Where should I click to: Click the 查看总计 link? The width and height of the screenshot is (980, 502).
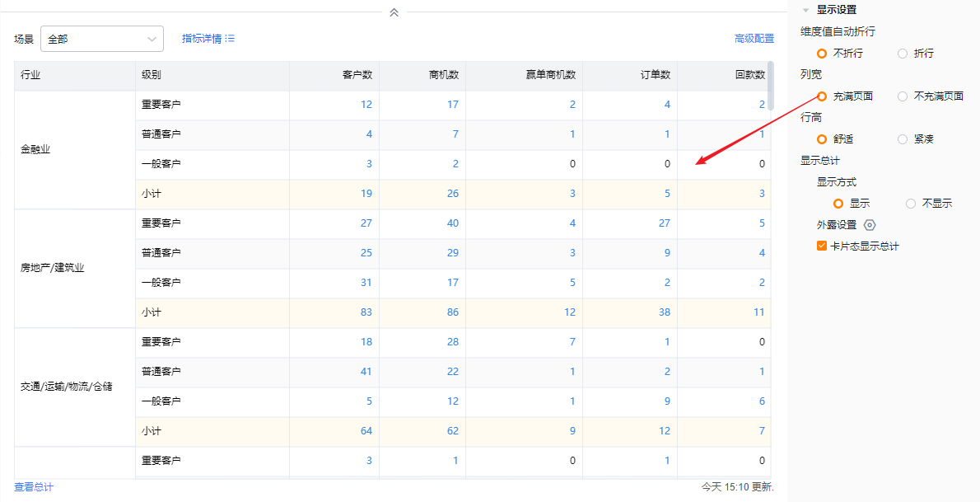point(34,487)
